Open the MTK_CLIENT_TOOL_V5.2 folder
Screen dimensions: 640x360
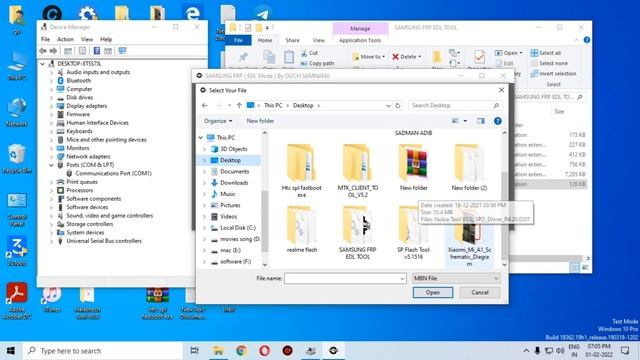(358, 171)
